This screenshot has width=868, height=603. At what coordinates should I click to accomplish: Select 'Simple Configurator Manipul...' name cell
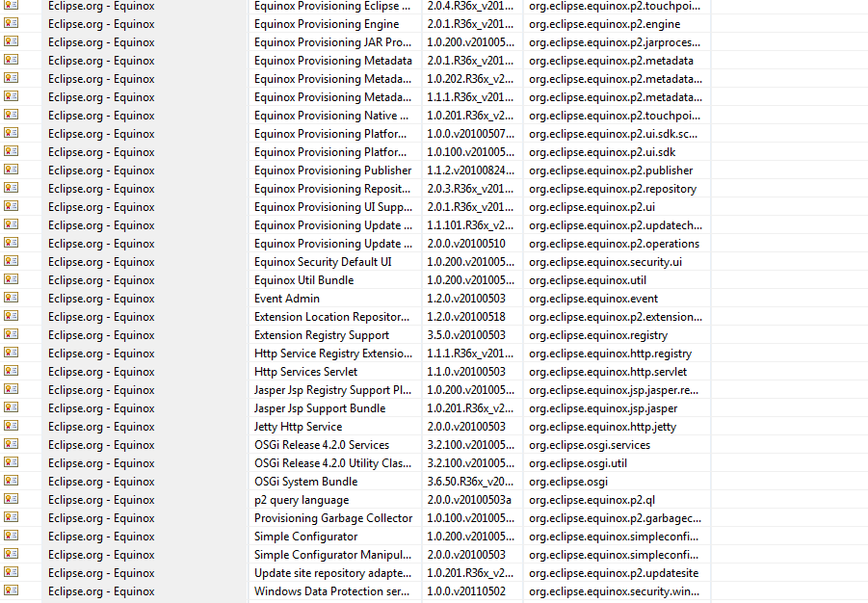coord(332,554)
